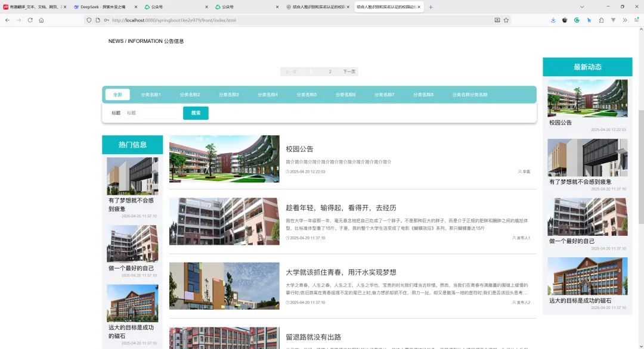
Task: Click the 趁着年轻 article thumbnail image
Action: coord(224,222)
